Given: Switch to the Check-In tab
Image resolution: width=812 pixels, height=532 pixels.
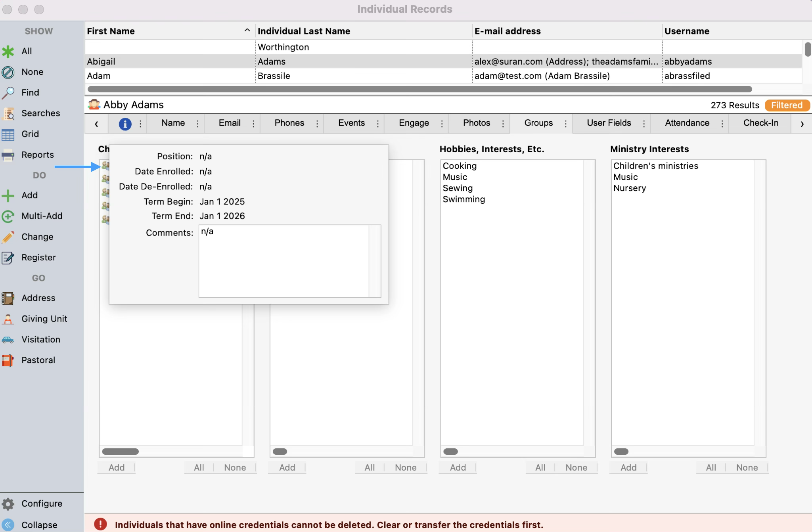Looking at the screenshot, I should point(761,123).
